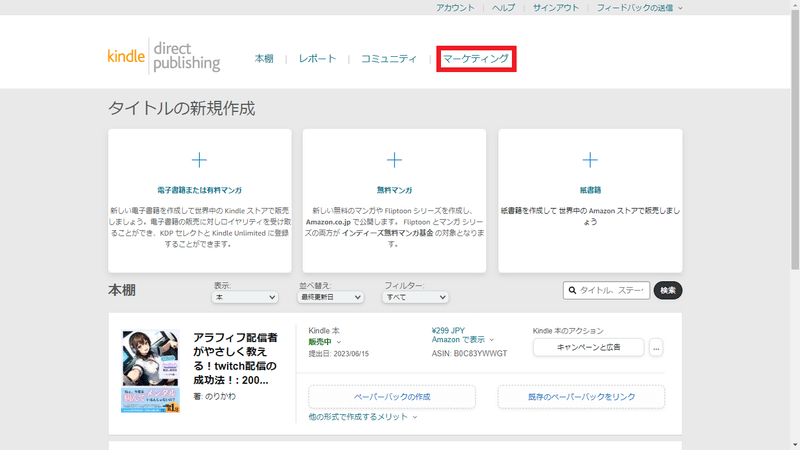This screenshot has width=800, height=450.
Task: Click the キャンペーンと広告 button
Action: pos(588,347)
